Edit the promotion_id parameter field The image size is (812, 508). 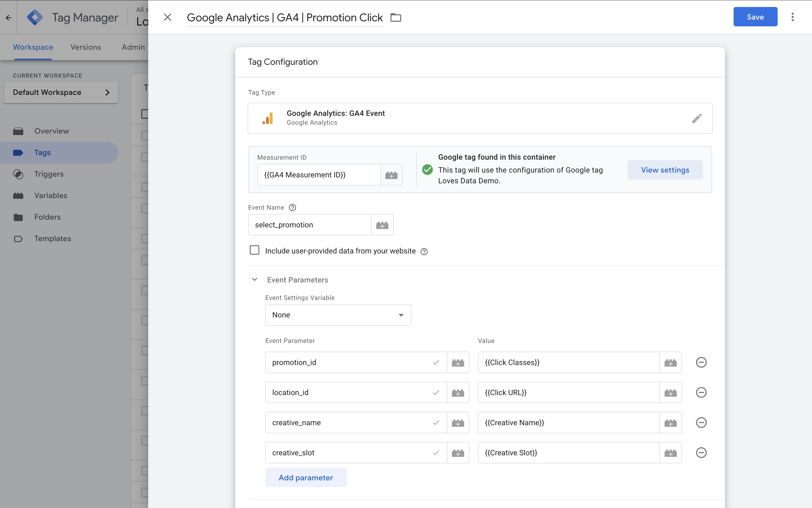pos(356,363)
